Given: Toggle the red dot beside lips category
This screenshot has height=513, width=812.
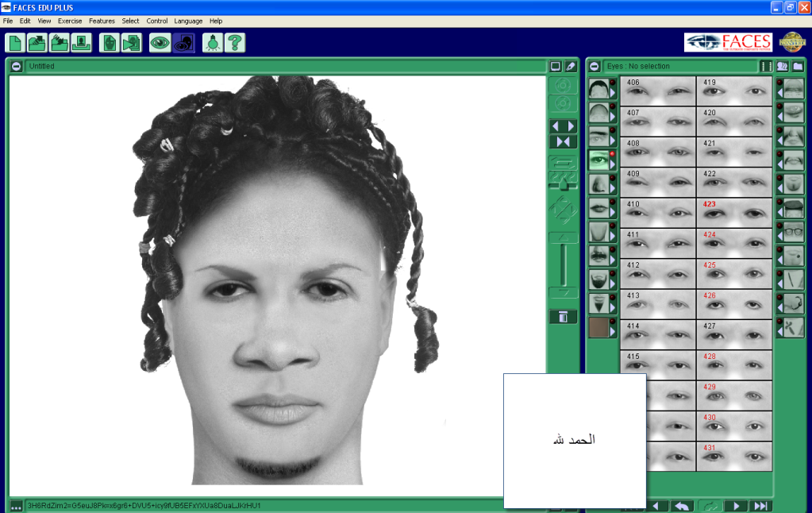Looking at the screenshot, I should point(613,202).
